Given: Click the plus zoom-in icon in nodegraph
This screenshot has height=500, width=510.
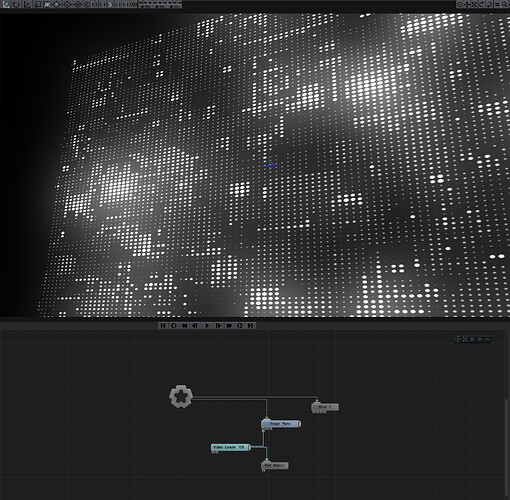Looking at the screenshot, I should click(x=480, y=339).
